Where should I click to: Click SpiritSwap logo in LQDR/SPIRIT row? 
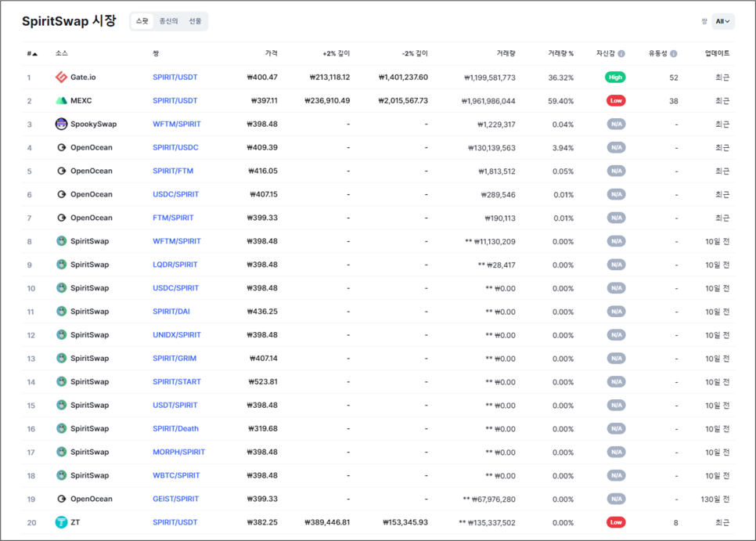click(x=61, y=264)
